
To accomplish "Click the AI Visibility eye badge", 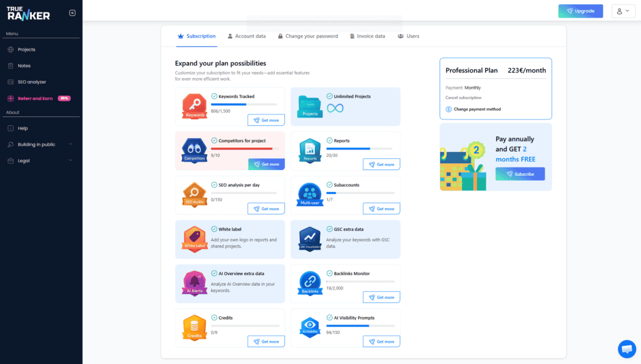I will point(310,328).
